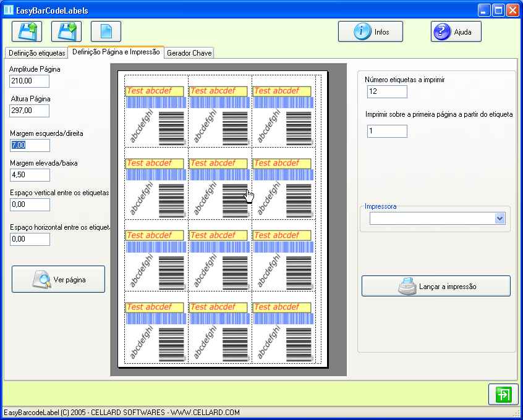Screen dimensions: 523x420
Task: Click the green exit icon button
Action: point(503,394)
